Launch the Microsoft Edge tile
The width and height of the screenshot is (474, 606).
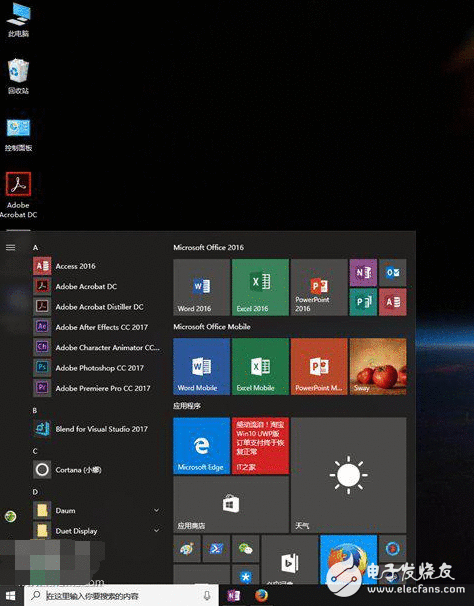[x=201, y=446]
